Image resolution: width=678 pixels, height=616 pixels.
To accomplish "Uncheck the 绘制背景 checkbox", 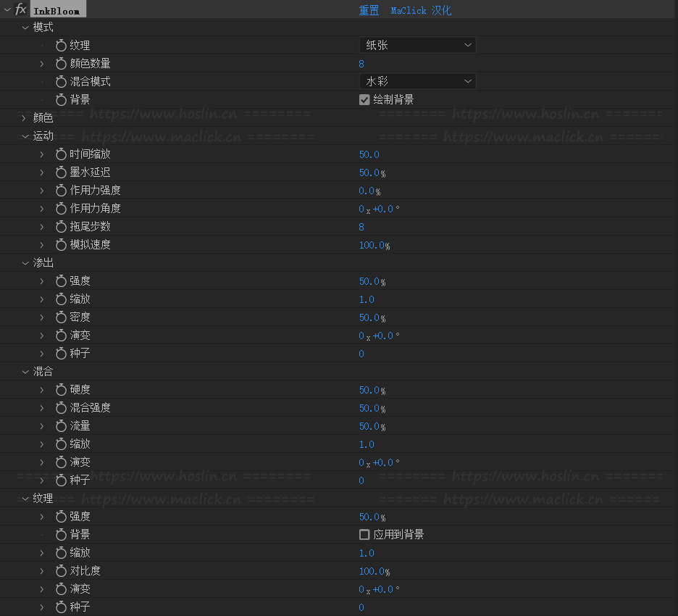I will 364,100.
